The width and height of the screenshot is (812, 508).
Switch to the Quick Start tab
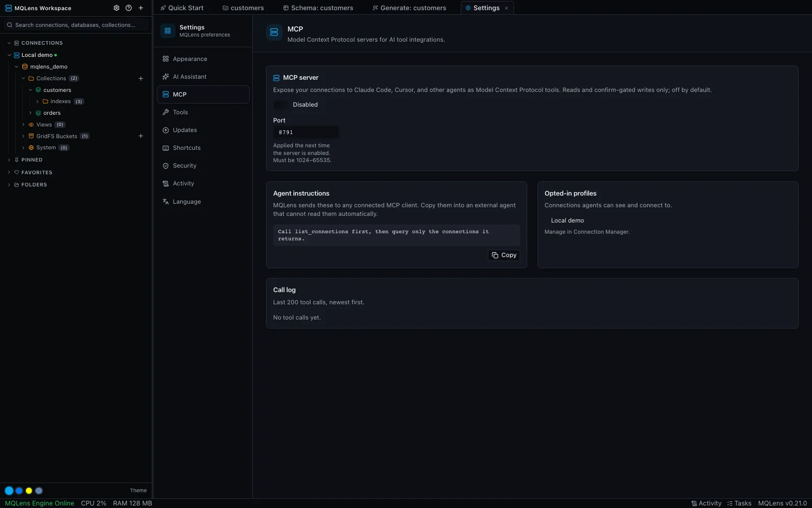[182, 8]
